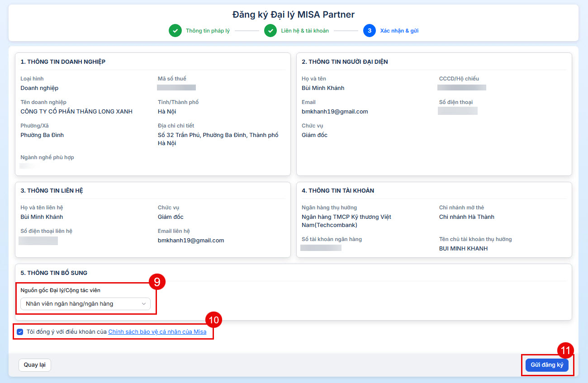The width and height of the screenshot is (588, 383).
Task: Click the bank name Ngân hàng TMCP Kỹ thương Việt Nam(Techcombank)
Action: [346, 221]
